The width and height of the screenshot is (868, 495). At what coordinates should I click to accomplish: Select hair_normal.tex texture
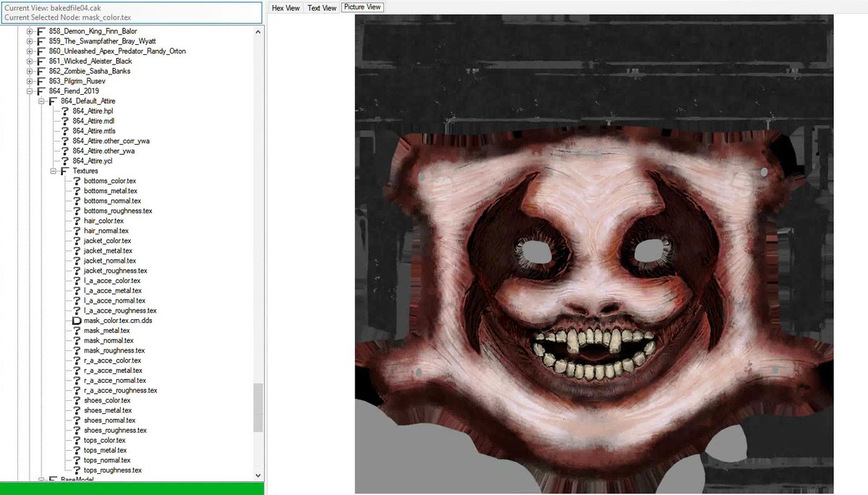106,231
